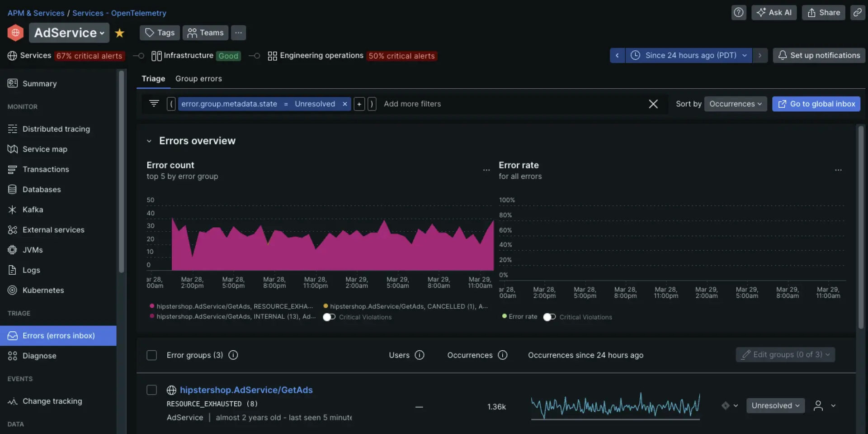This screenshot has width=868, height=434.
Task: Click the help question mark icon
Action: click(x=738, y=13)
